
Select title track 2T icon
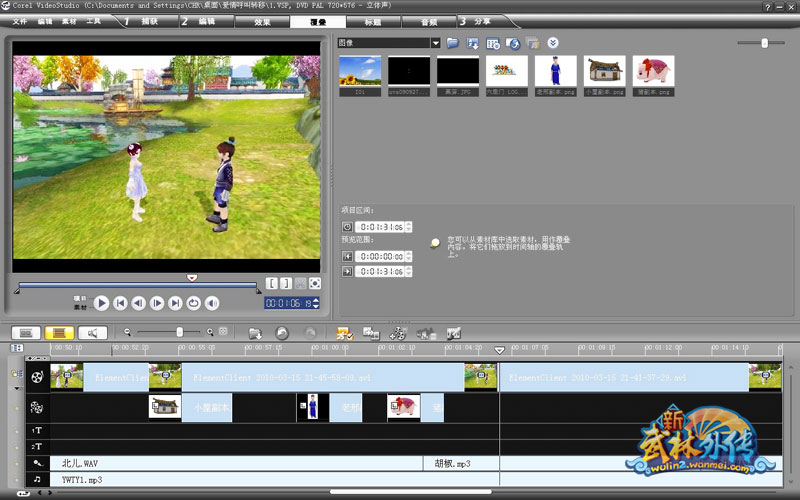[x=37, y=446]
